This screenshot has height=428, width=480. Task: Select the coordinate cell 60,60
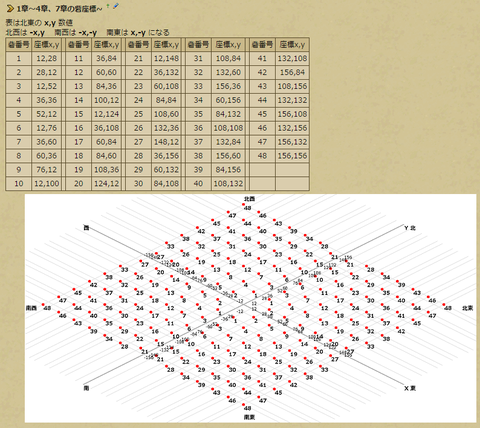106,72
